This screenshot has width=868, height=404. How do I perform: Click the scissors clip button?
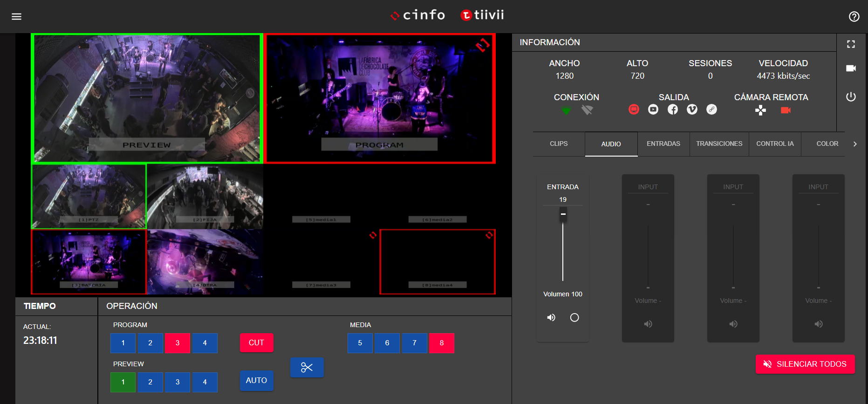pyautogui.click(x=307, y=368)
